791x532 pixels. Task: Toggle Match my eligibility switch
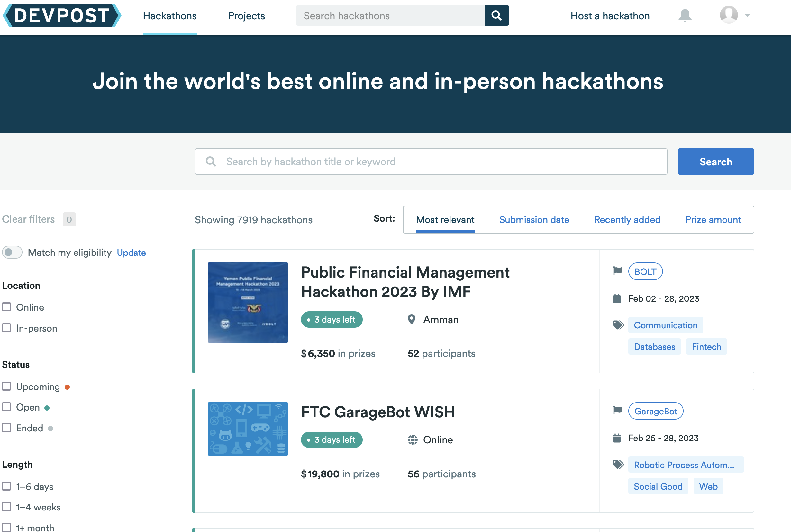tap(12, 253)
